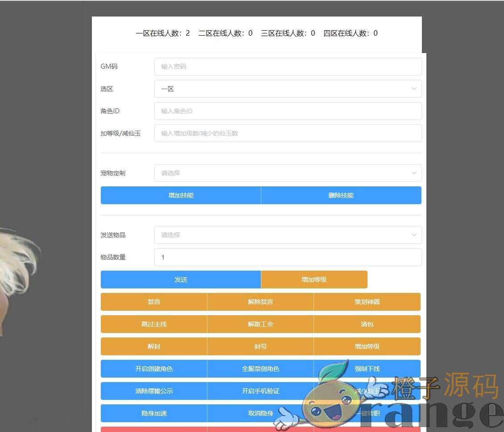Select the 物品数量 field
Screen dimensions: 504x432
click(x=288, y=257)
